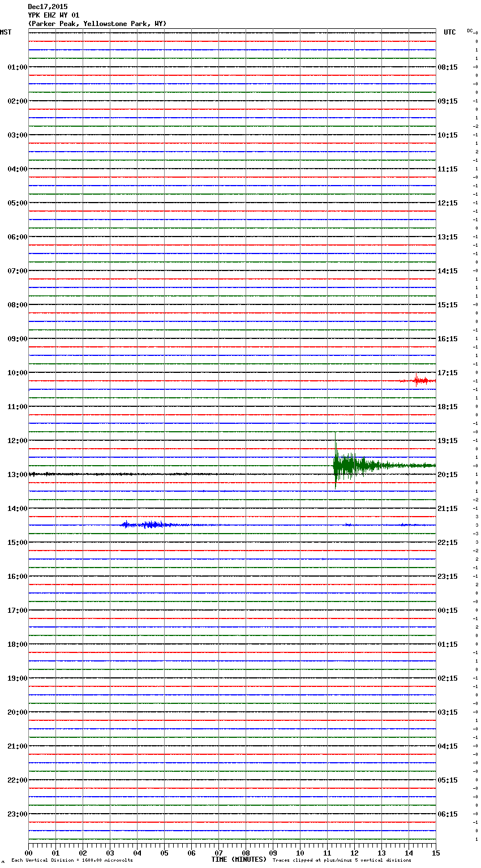The width and height of the screenshot is (481, 868).
Task: Click the date label Dec17,2015
Action: [x=48, y=7]
